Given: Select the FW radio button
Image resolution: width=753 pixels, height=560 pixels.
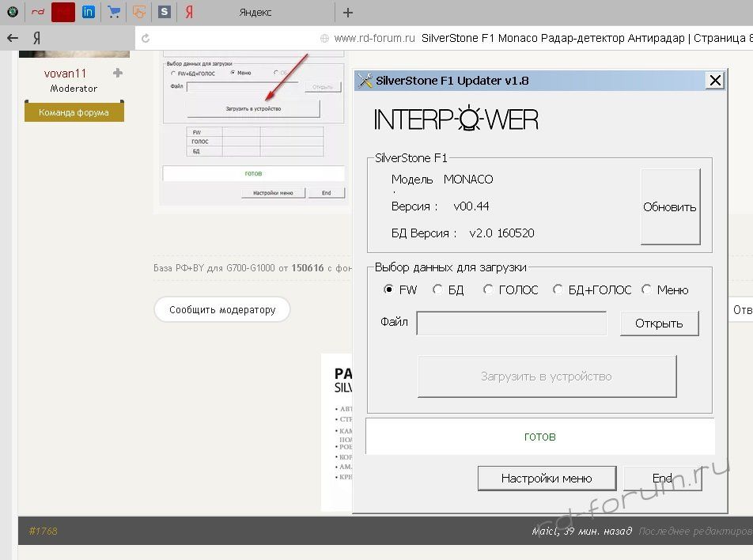Looking at the screenshot, I should (388, 289).
